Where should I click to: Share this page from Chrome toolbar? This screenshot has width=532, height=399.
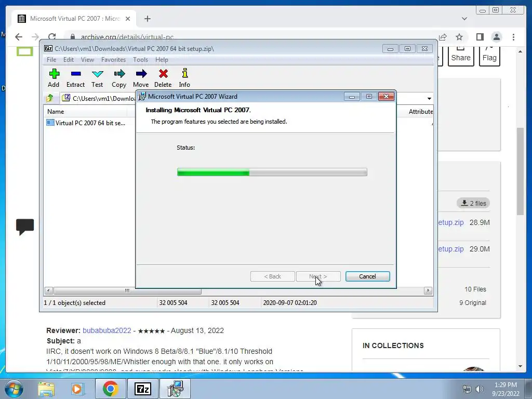[x=443, y=37]
